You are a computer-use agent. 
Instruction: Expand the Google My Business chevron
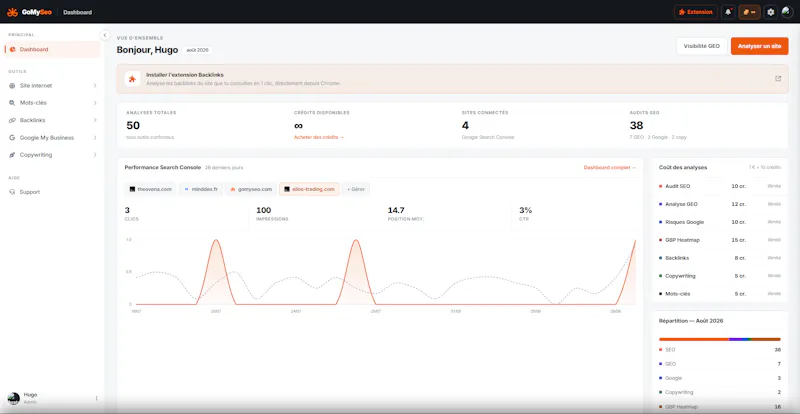click(x=95, y=138)
